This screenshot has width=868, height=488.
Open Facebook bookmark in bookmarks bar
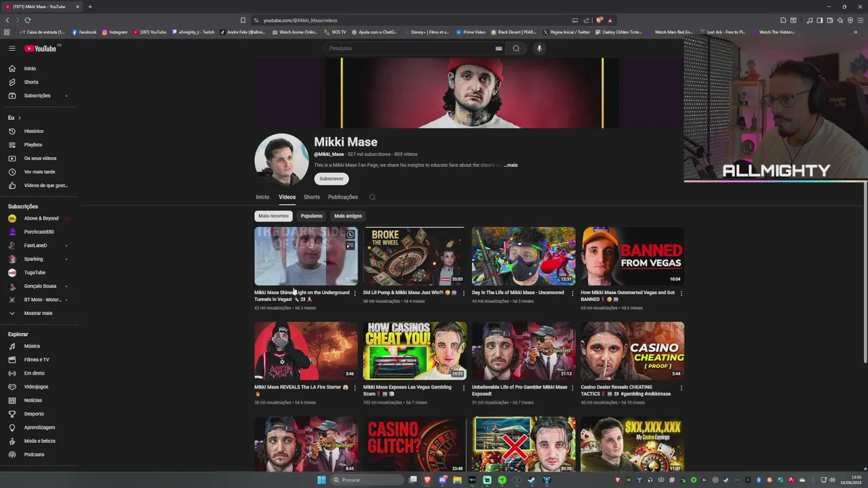point(84,32)
